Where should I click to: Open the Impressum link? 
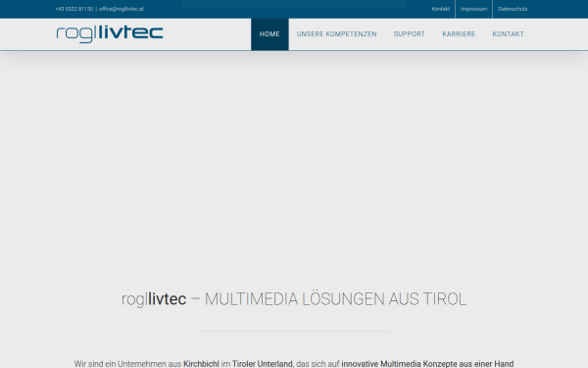[473, 9]
